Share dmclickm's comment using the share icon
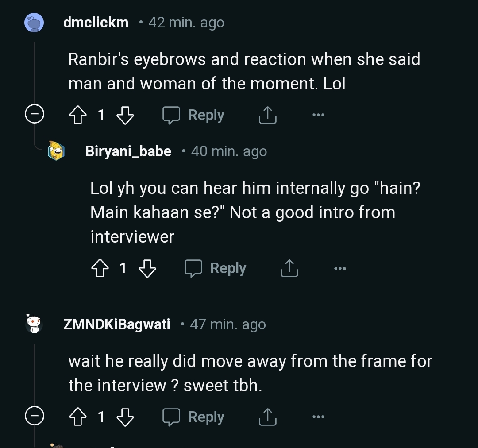The height and width of the screenshot is (448, 478). (x=267, y=115)
